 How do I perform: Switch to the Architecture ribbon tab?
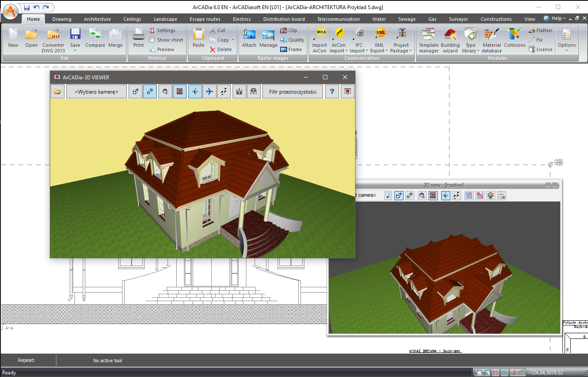(x=97, y=19)
